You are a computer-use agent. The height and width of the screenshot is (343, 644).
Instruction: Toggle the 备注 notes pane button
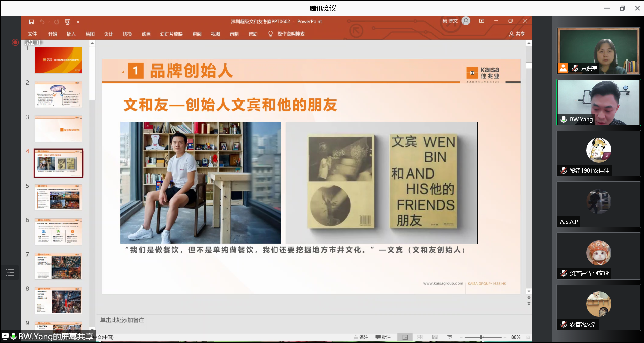coord(361,337)
